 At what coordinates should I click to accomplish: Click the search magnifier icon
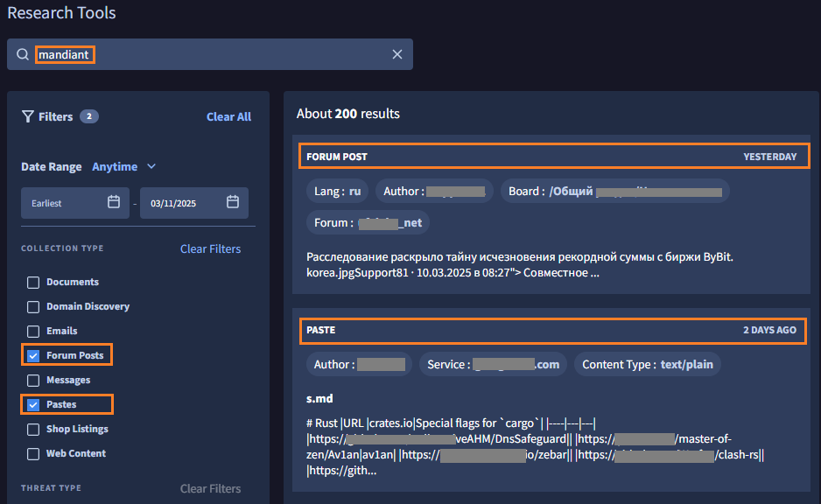coord(23,54)
